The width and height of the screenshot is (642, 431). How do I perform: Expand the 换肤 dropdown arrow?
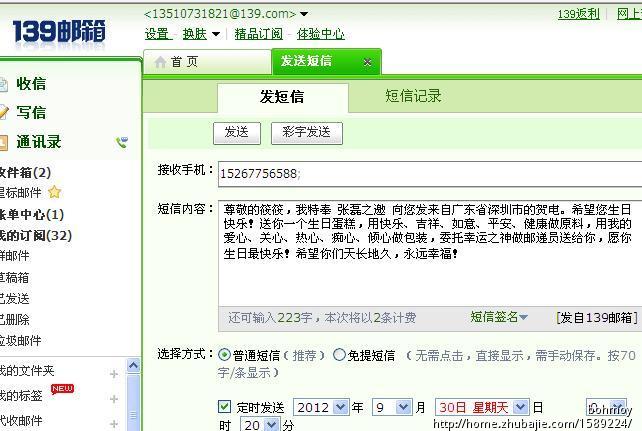[x=216, y=34]
